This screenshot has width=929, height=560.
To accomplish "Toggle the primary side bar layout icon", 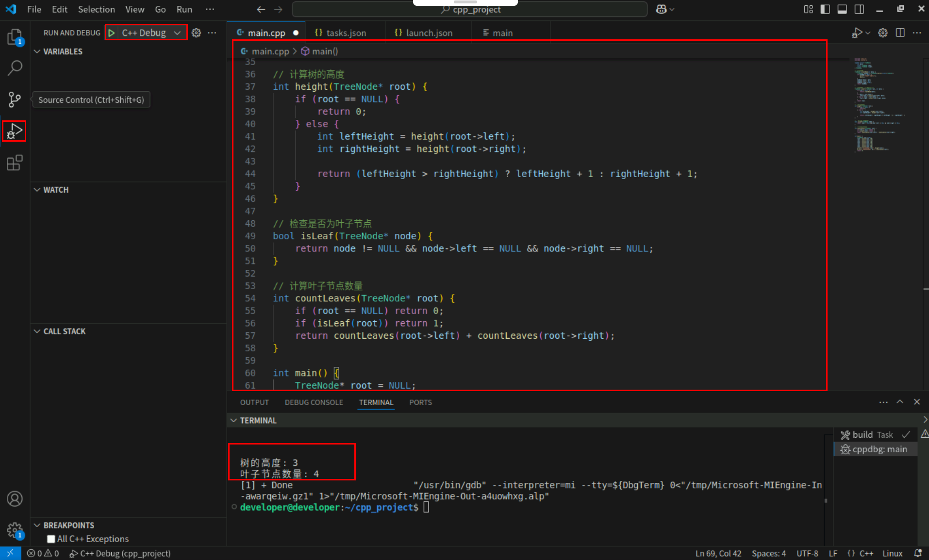I will click(825, 9).
